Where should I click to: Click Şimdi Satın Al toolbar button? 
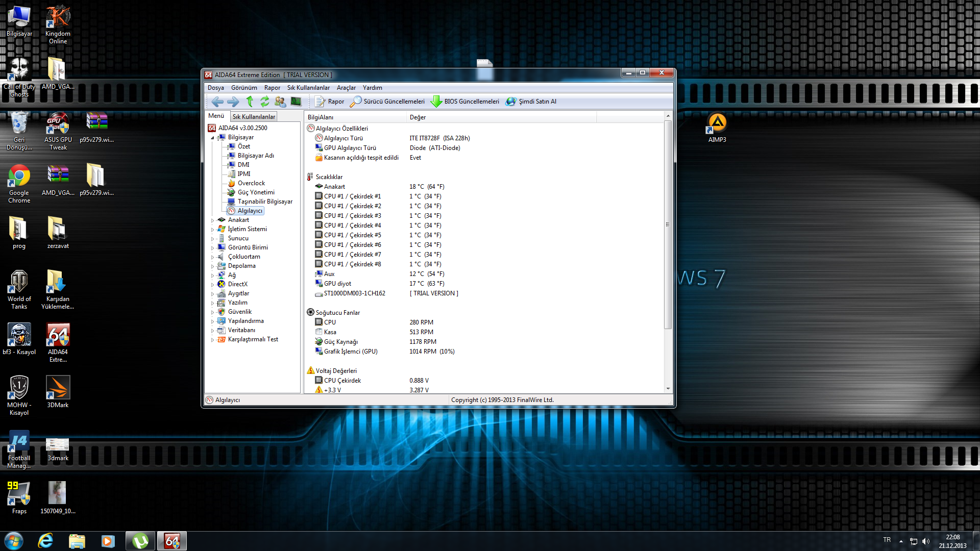coord(531,102)
